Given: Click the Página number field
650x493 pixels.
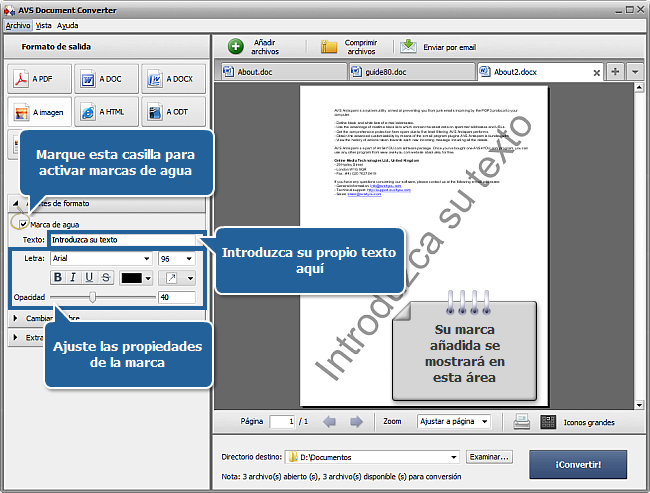Looking at the screenshot, I should tap(282, 421).
